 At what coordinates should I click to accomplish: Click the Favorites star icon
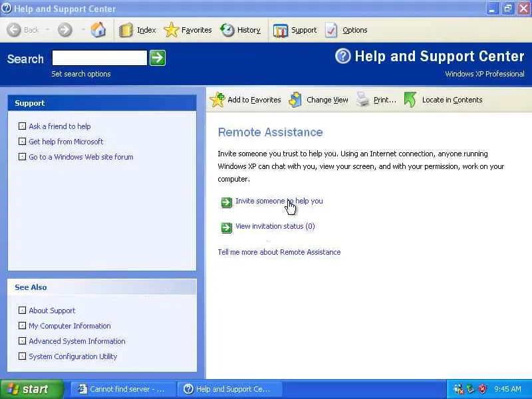tap(172, 30)
